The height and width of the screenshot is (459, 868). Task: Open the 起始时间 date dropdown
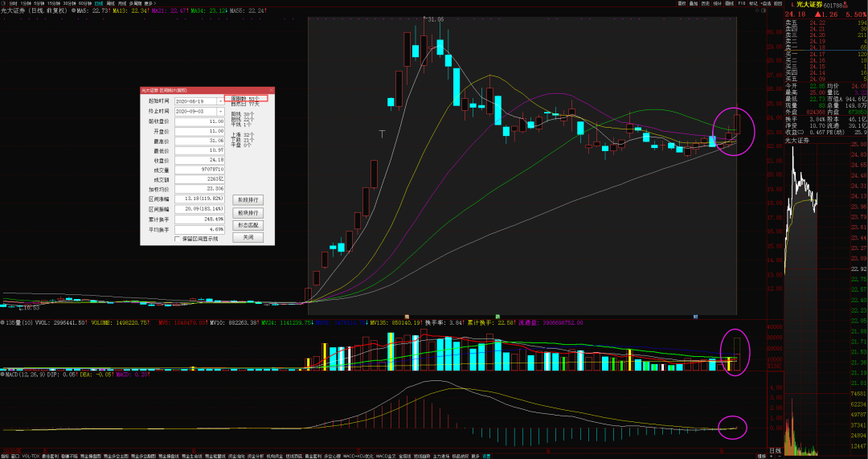[221, 101]
